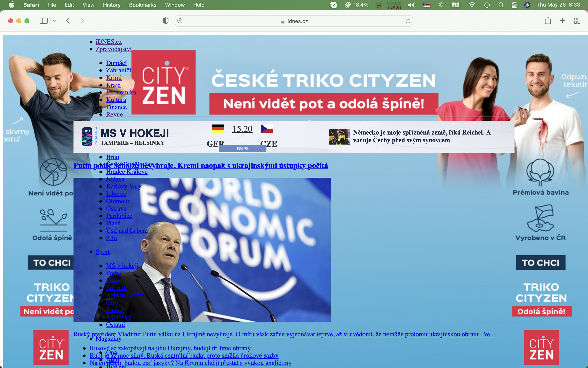Open the 15.20 match time link
The width and height of the screenshot is (588, 368).
tap(242, 129)
